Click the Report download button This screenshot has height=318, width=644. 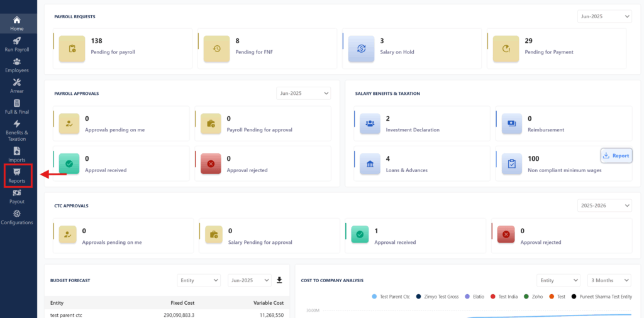[x=616, y=155]
